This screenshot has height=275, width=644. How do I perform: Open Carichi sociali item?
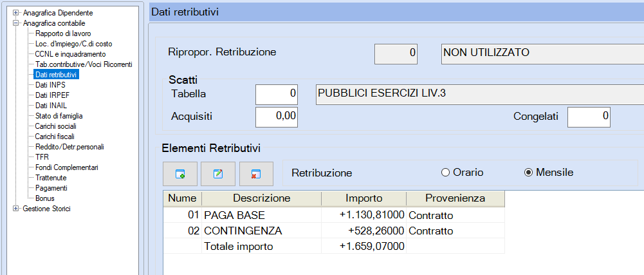coord(55,126)
